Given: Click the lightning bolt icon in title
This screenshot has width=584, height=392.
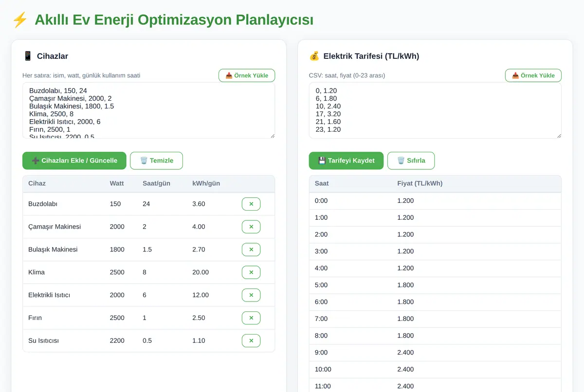Looking at the screenshot, I should (20, 20).
